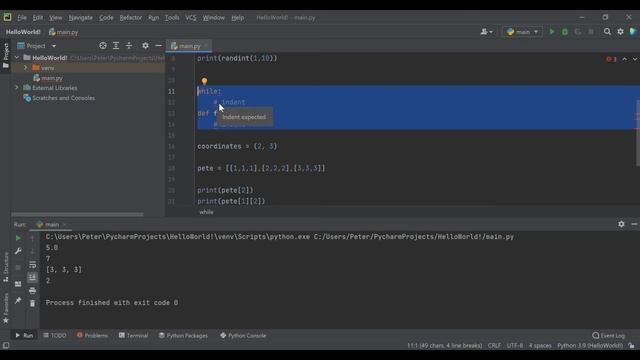
Task: Open the Terminal tool window
Action: click(133, 336)
